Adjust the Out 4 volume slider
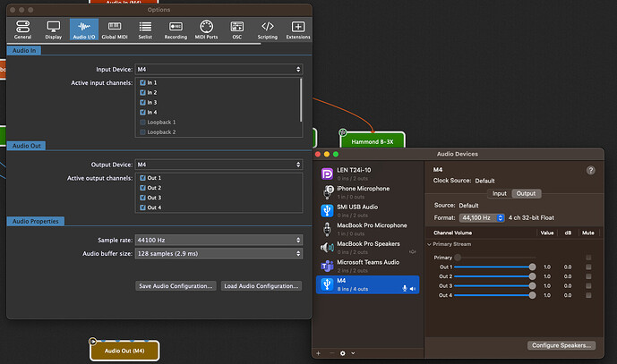Screen dimensions: 617x364 [x=494, y=295]
